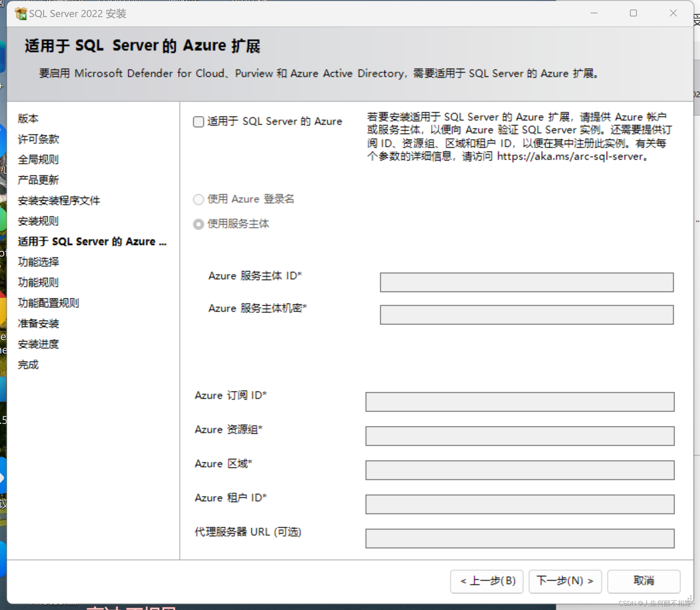Cancel setup with the 取消 button

click(x=644, y=581)
